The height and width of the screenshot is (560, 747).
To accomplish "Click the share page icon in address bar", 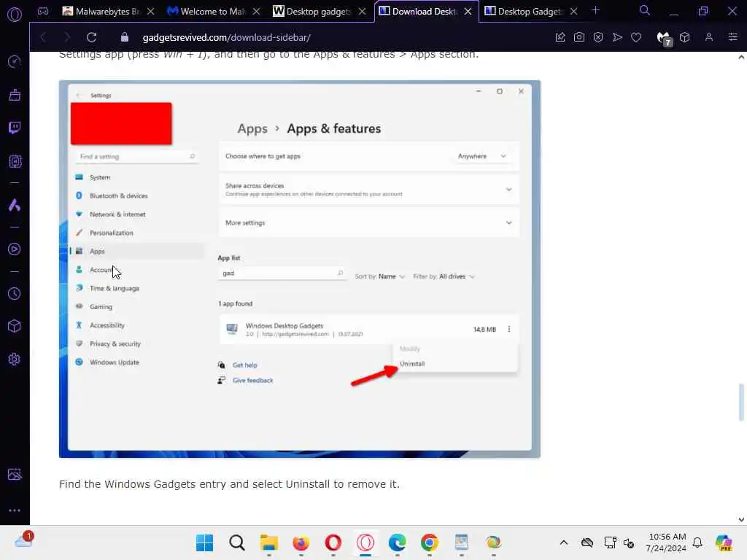I will [560, 37].
